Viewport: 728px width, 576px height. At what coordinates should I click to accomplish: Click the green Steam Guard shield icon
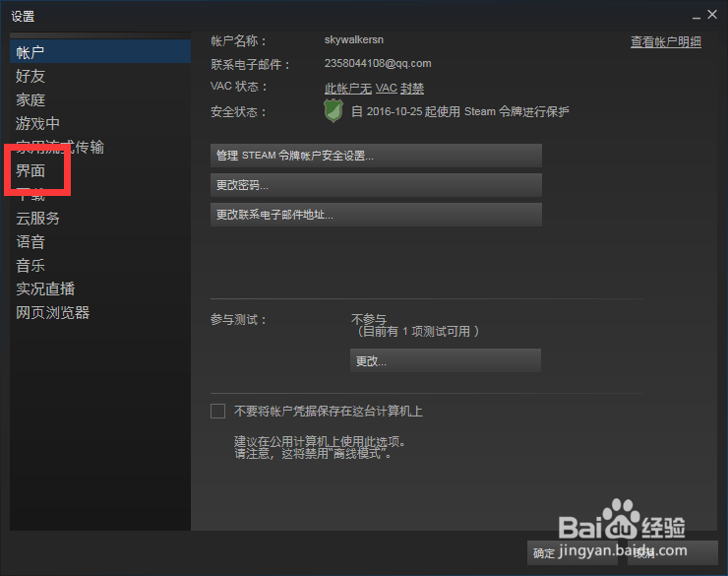(333, 110)
